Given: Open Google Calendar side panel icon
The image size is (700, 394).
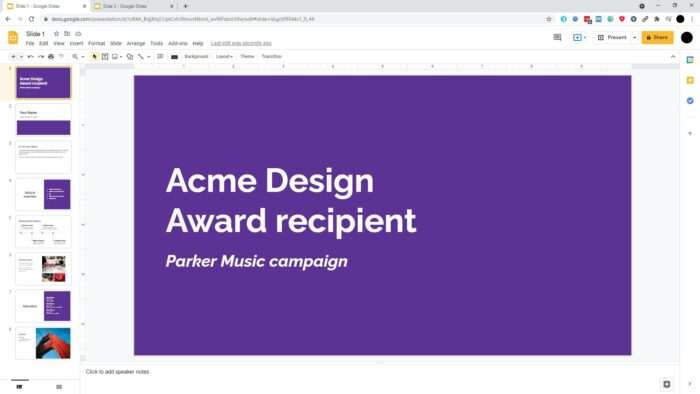Looking at the screenshot, I should click(690, 60).
